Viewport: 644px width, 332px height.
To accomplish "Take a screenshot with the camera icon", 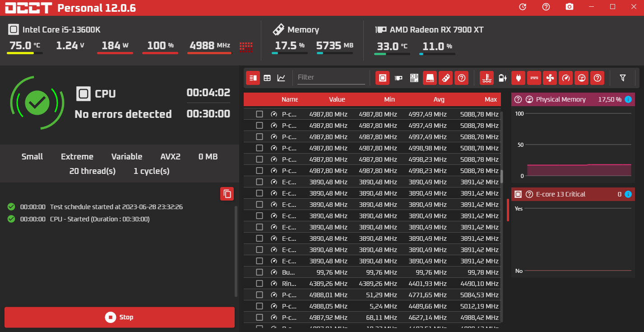I will (x=570, y=7).
